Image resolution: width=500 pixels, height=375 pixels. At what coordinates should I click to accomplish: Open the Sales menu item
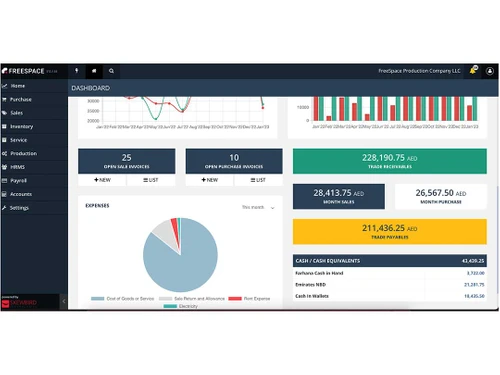pyautogui.click(x=34, y=113)
